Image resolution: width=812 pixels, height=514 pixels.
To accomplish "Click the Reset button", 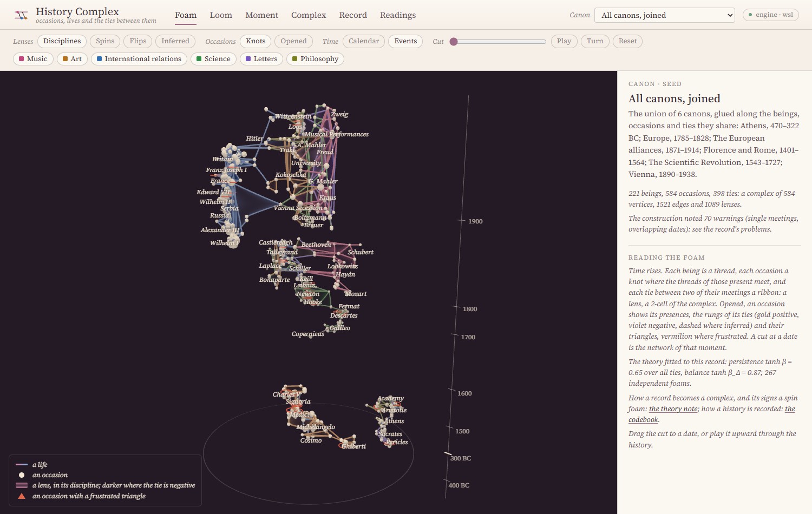I will 628,41.
